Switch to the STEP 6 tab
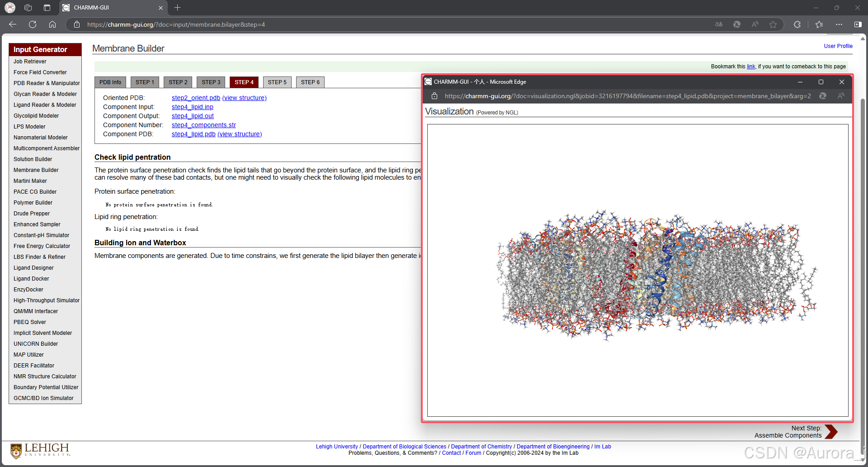The height and width of the screenshot is (467, 868). (310, 82)
